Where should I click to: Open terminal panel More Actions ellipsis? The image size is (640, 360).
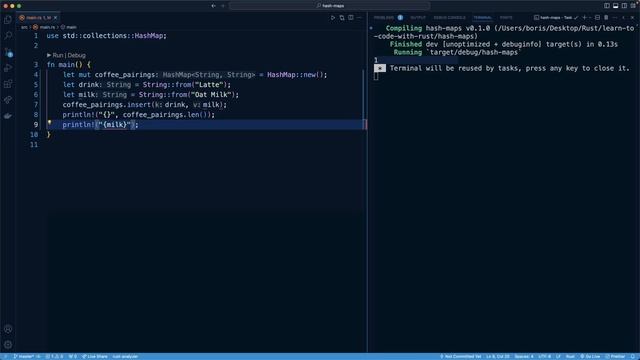pyautogui.click(x=615, y=18)
